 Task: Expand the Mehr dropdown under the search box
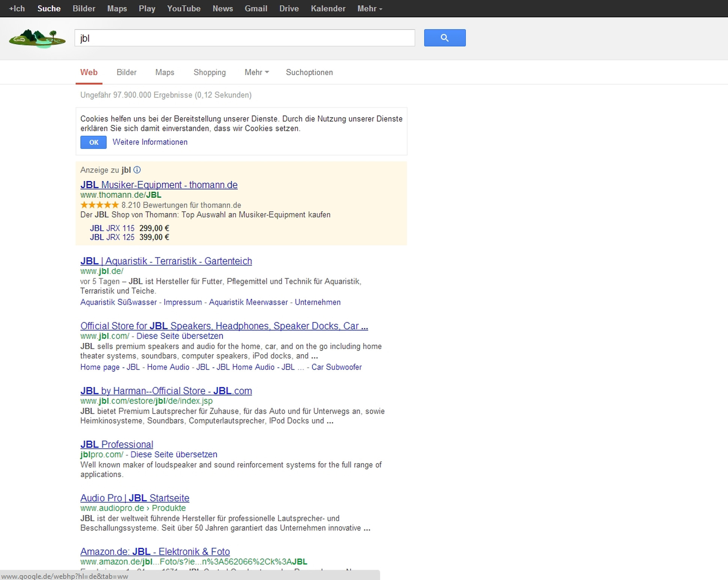point(257,72)
